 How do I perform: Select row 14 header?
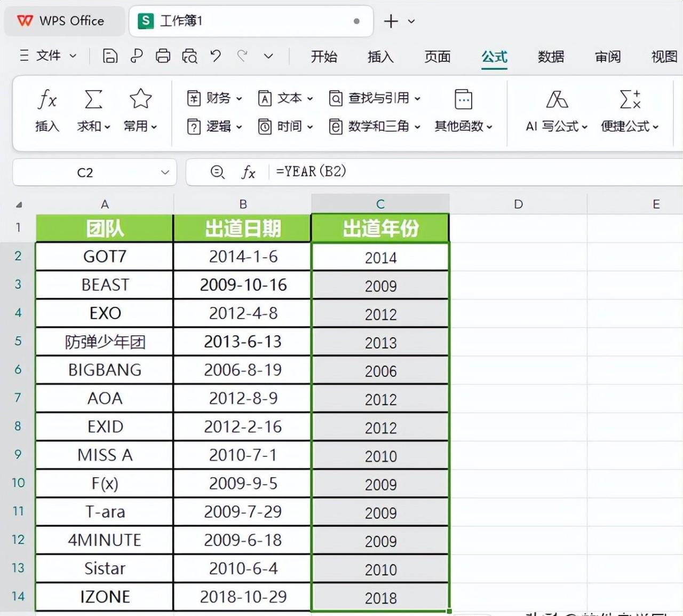click(18, 596)
